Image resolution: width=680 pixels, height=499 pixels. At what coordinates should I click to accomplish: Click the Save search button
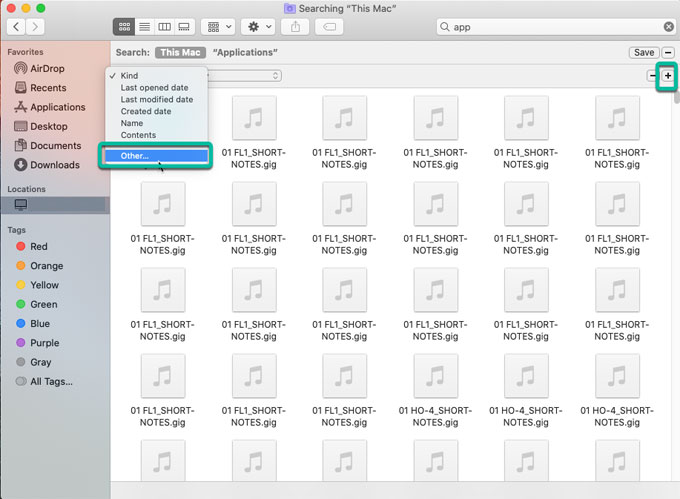[x=643, y=52]
